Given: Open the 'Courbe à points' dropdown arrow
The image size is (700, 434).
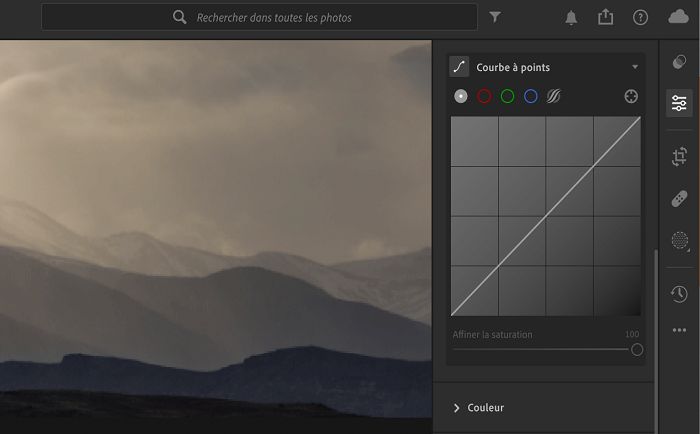Looking at the screenshot, I should pos(635,67).
